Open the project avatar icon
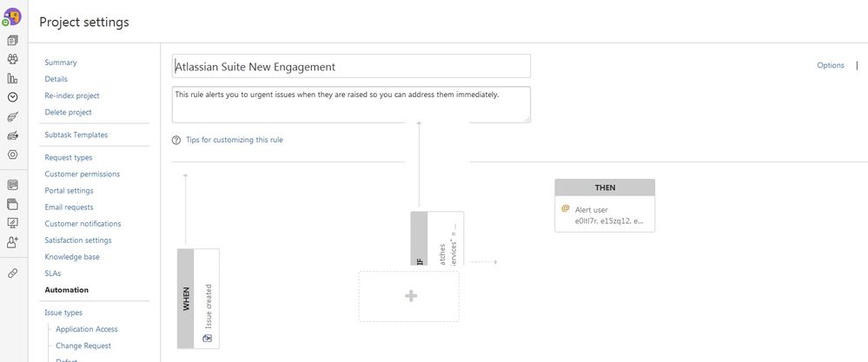The image size is (868, 362). tap(12, 16)
